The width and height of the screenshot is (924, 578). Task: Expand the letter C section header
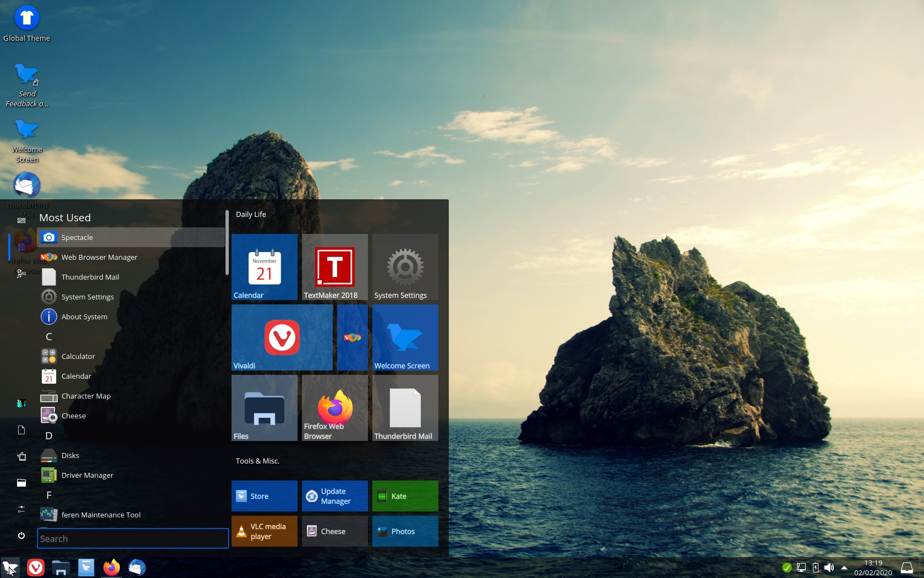(x=49, y=336)
